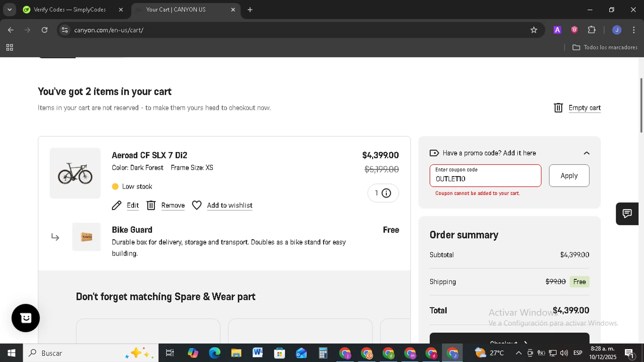644x362 pixels.
Task: Open the apps grid in bookmarks bar
Action: point(9,48)
